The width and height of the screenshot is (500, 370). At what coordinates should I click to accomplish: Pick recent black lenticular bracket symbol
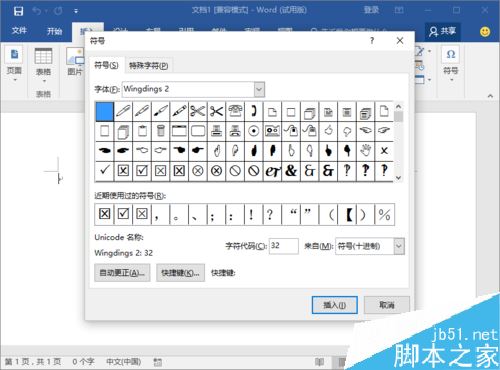tap(347, 214)
